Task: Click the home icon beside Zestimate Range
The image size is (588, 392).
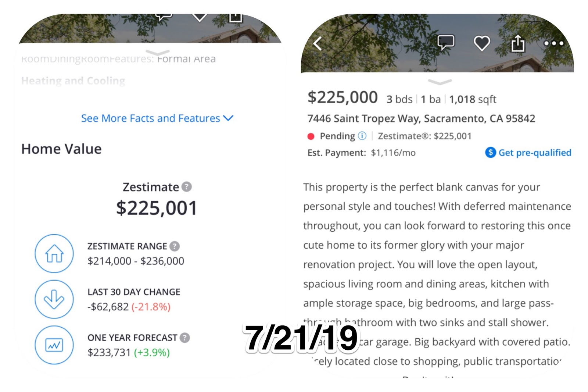Action: [x=54, y=253]
